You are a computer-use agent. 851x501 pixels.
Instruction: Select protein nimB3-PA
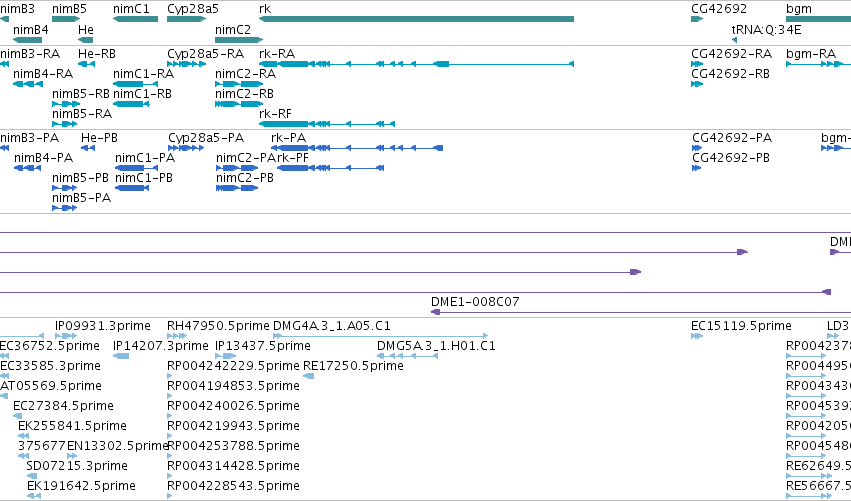29,138
